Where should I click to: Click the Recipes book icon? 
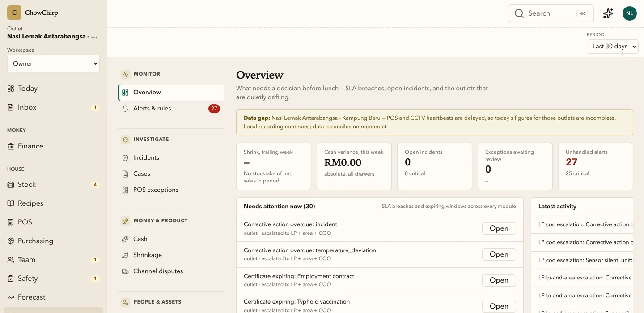click(11, 203)
